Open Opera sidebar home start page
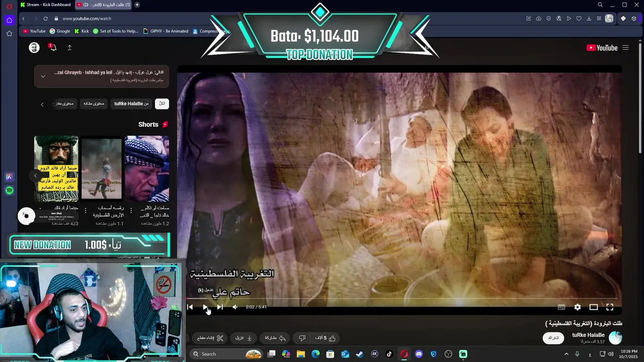 pos(9,20)
